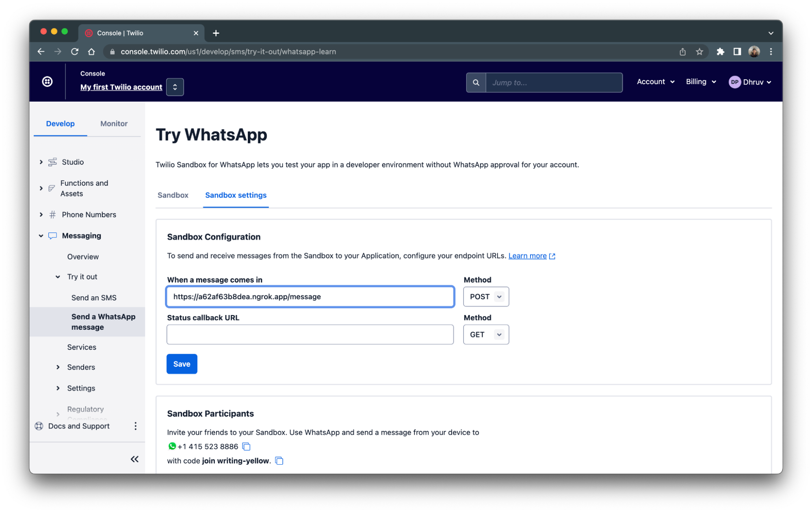Copy the sandbox phone number +1 415 523 8886
Screen dimensions: 812x513
[x=246, y=446]
